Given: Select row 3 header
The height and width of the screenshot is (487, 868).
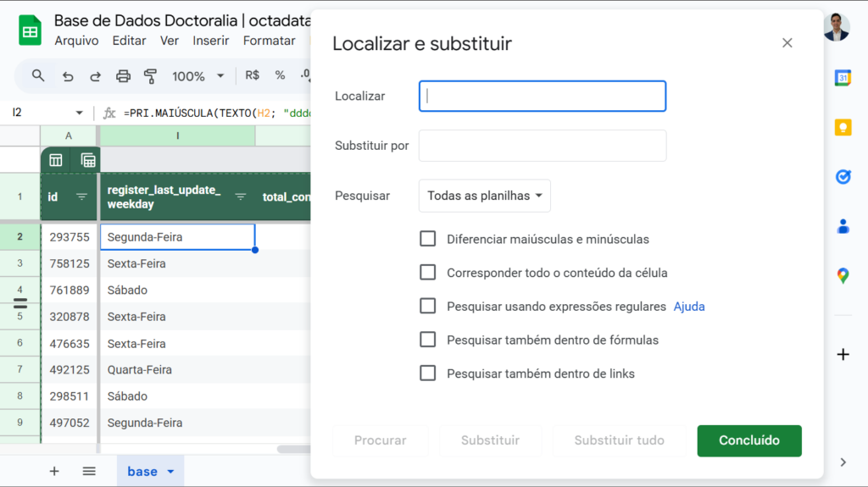Looking at the screenshot, I should pyautogui.click(x=20, y=263).
